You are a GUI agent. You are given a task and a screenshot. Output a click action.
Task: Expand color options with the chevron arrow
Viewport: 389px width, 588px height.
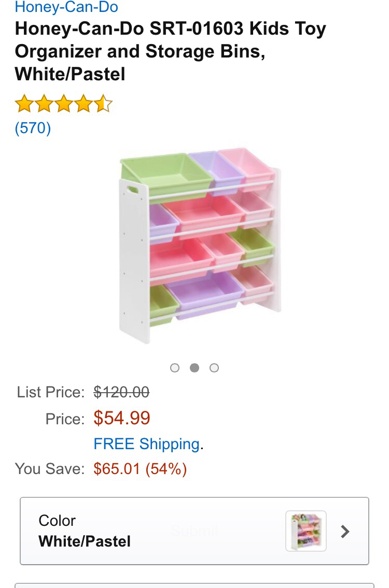coord(345,531)
